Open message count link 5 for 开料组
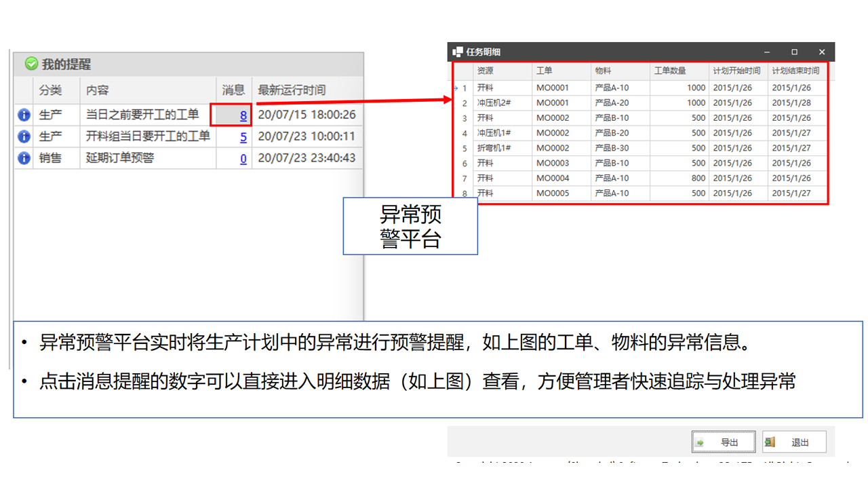The height and width of the screenshot is (494, 868). point(243,137)
